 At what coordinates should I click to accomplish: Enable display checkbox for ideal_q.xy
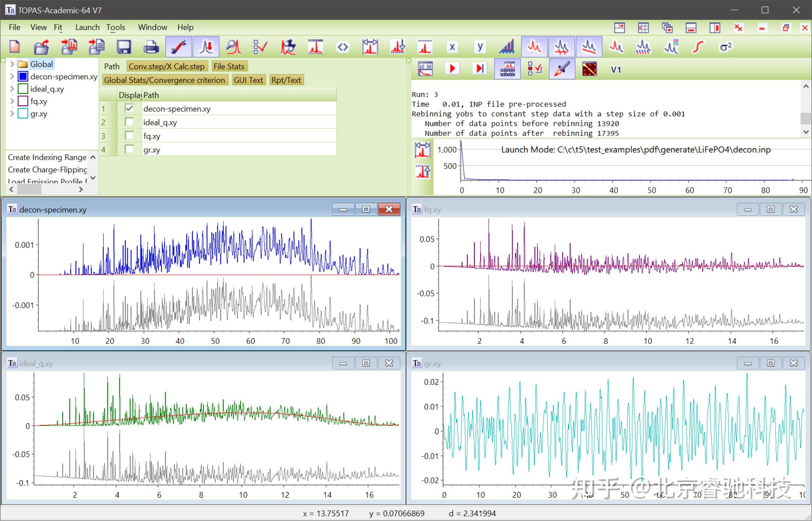tap(129, 122)
